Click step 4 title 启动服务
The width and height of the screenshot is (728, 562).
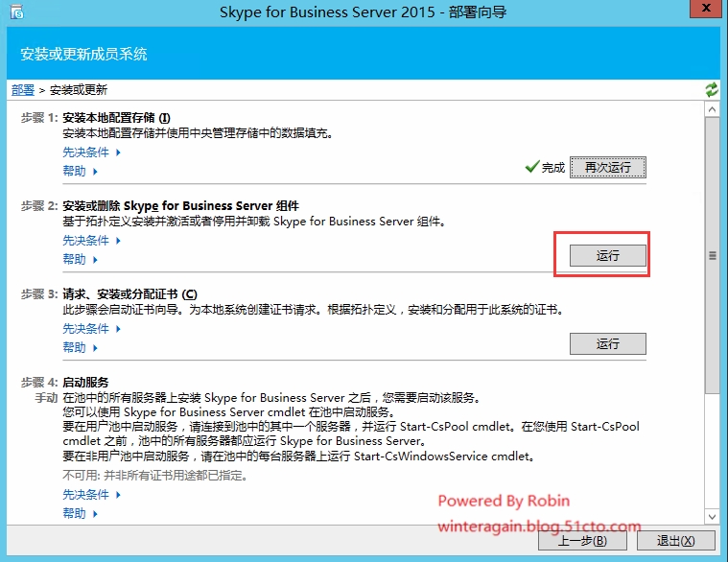click(85, 383)
